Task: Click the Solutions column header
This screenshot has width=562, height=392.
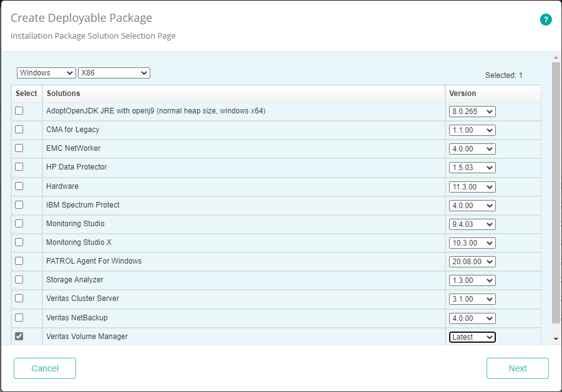Action: pyautogui.click(x=62, y=93)
